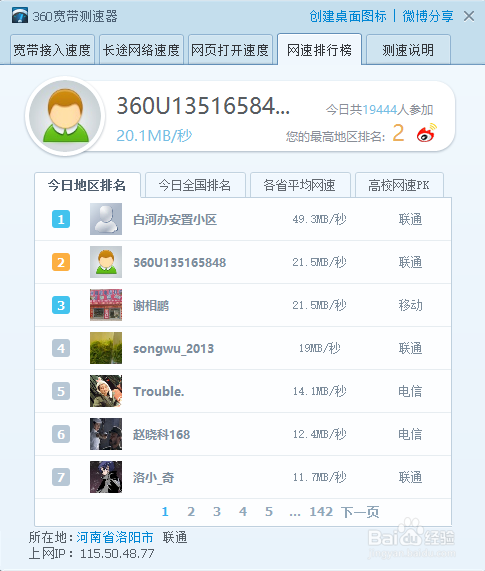The width and height of the screenshot is (485, 571).
Task: Go to ranking page 2
Action: pos(191,512)
